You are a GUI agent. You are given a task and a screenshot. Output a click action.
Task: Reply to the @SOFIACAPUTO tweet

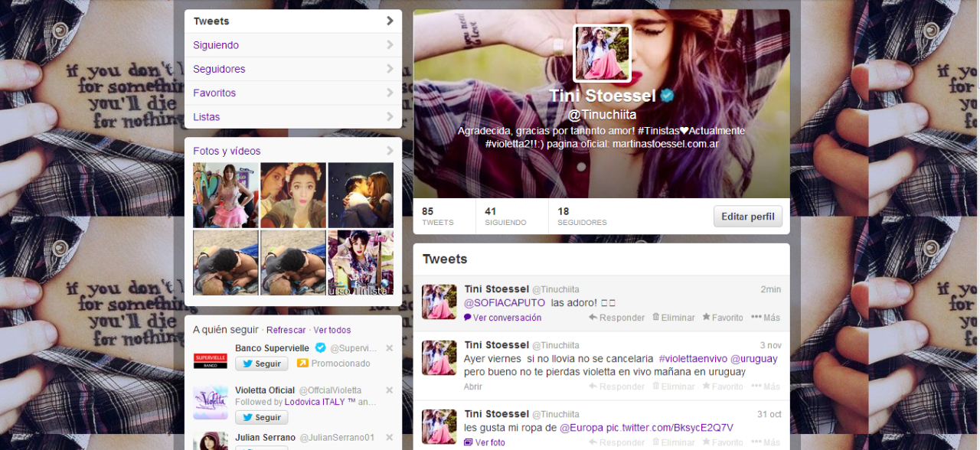point(616,318)
